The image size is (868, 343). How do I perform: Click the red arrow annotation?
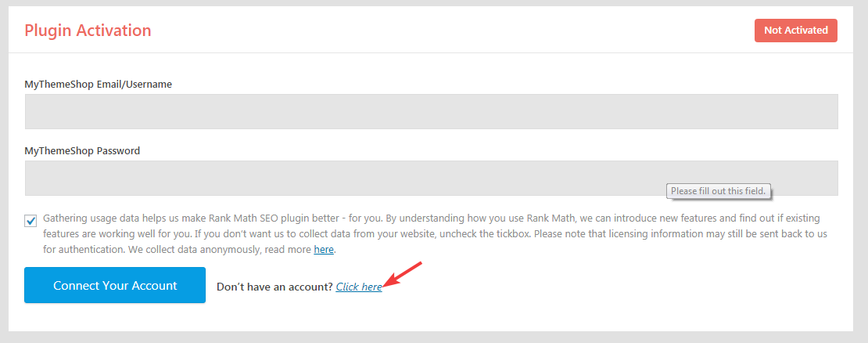(405, 274)
